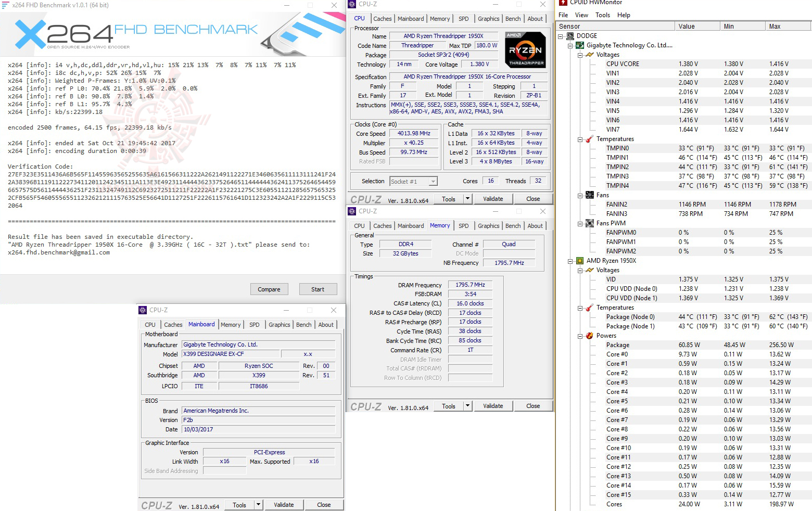Open the Tools dropdown arrow in CPU-Z
The image size is (812, 511).
467,198
